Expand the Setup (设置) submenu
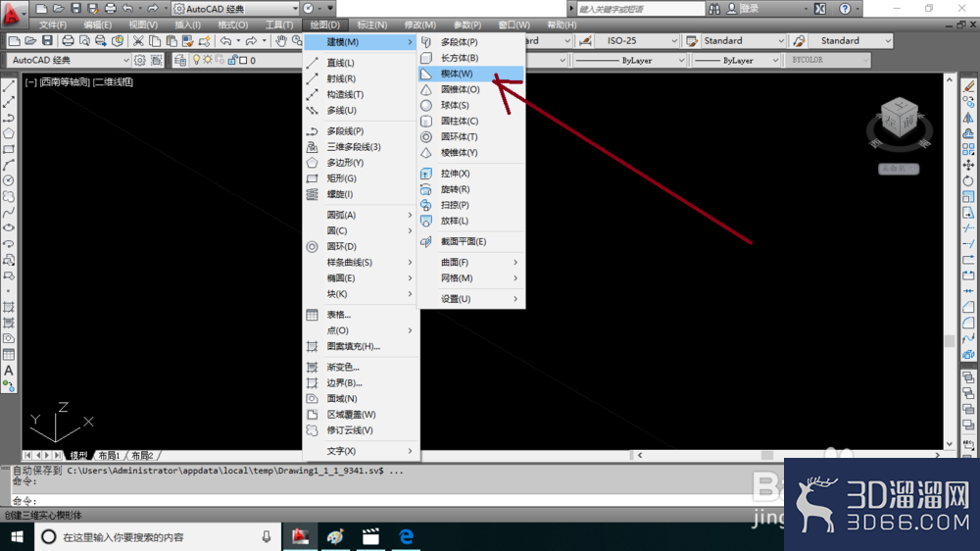 click(x=470, y=299)
